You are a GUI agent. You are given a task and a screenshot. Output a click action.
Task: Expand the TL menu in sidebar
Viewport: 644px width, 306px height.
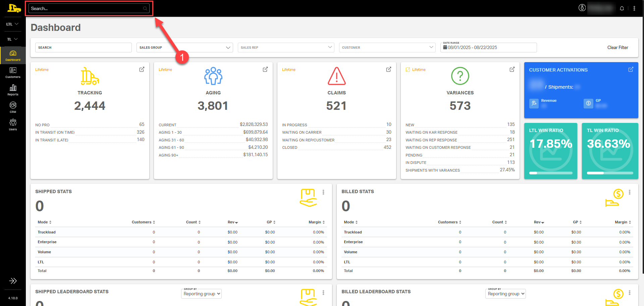pyautogui.click(x=12, y=39)
